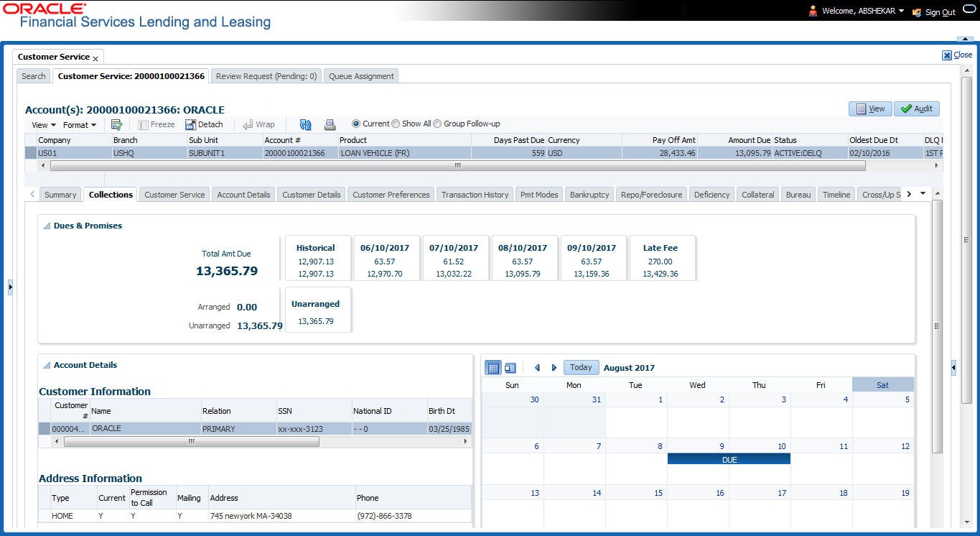Screen dimensions: 980x536
Task: Refresh the account table
Action: point(306,124)
